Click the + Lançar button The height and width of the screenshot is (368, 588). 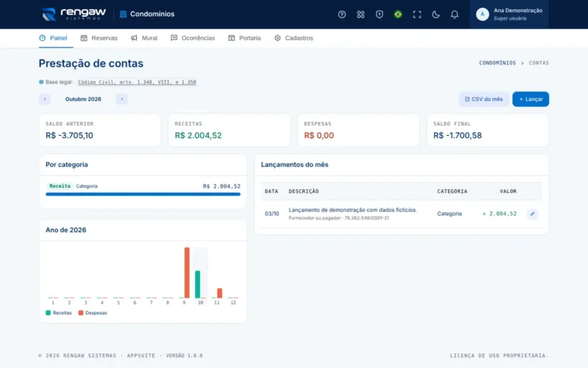point(531,99)
